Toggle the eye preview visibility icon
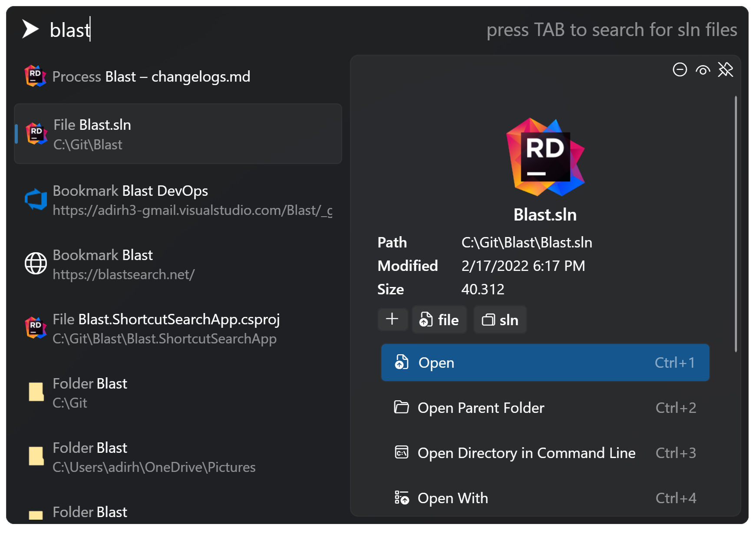This screenshot has height=534, width=756. (x=703, y=70)
